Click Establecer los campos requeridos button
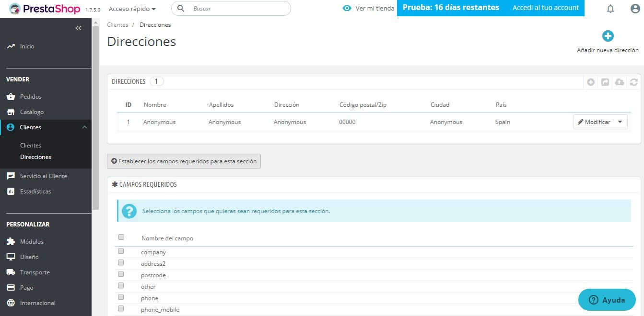Image resolution: width=644 pixels, height=316 pixels. 184,161
